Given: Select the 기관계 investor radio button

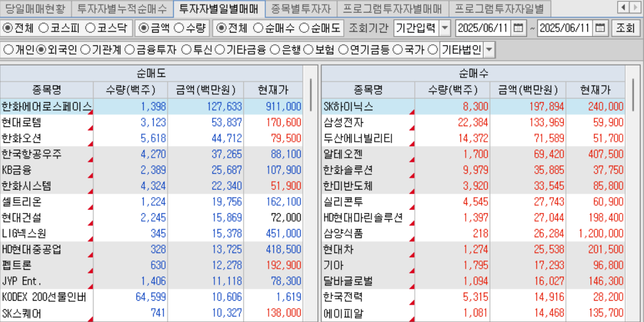Looking at the screenshot, I should pyautogui.click(x=85, y=50).
